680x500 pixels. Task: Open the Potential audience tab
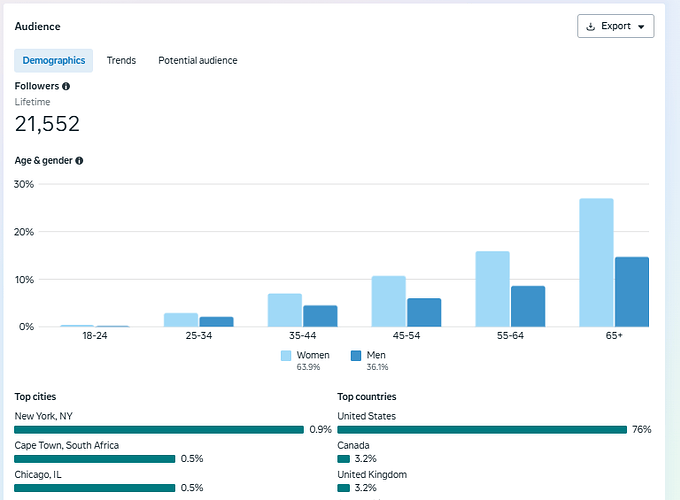198,60
